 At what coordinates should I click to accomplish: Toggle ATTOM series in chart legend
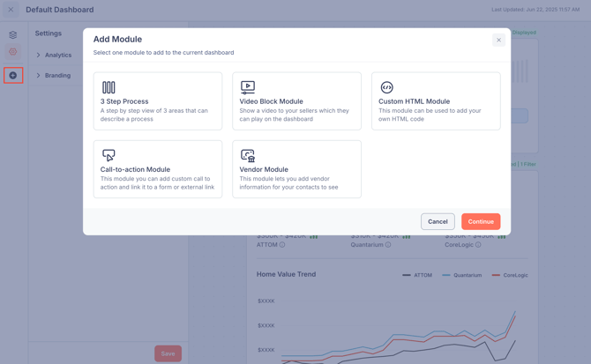417,275
